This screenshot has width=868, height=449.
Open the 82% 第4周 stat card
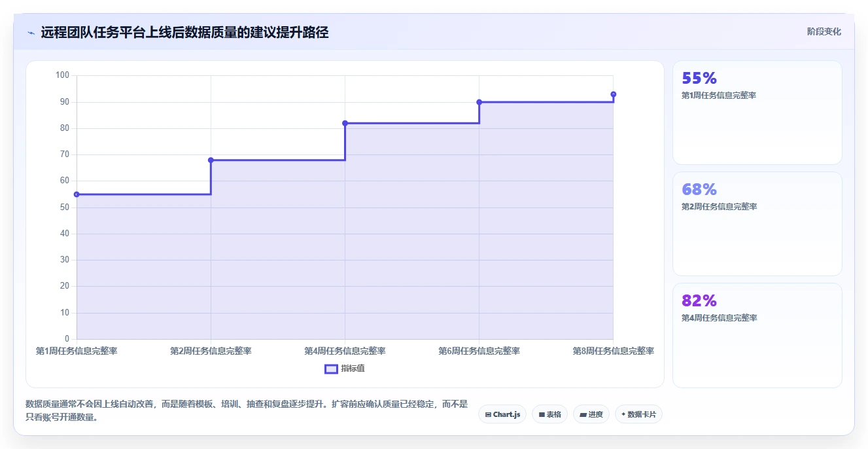point(757,335)
